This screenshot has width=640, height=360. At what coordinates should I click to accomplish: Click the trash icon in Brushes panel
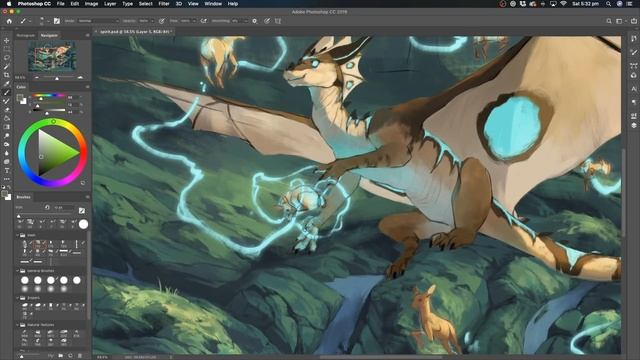(x=80, y=356)
